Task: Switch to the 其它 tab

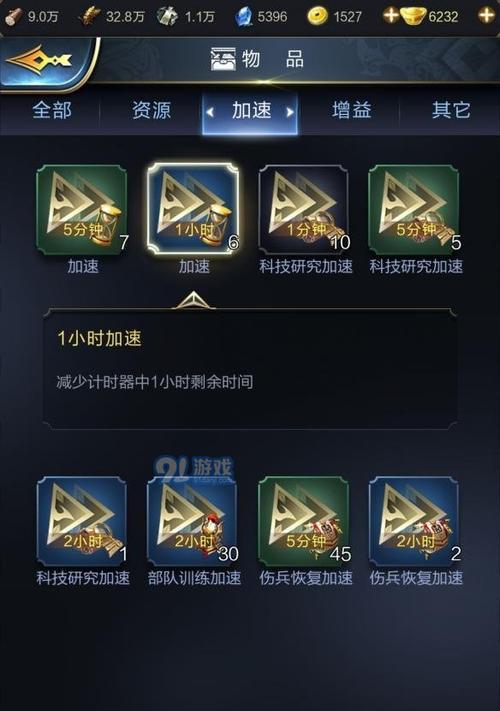Action: pos(451,110)
